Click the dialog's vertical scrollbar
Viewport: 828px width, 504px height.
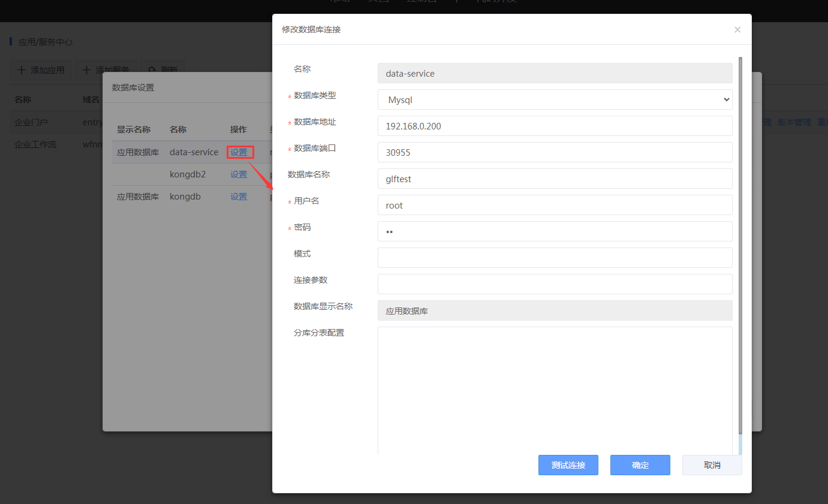pyautogui.click(x=740, y=240)
